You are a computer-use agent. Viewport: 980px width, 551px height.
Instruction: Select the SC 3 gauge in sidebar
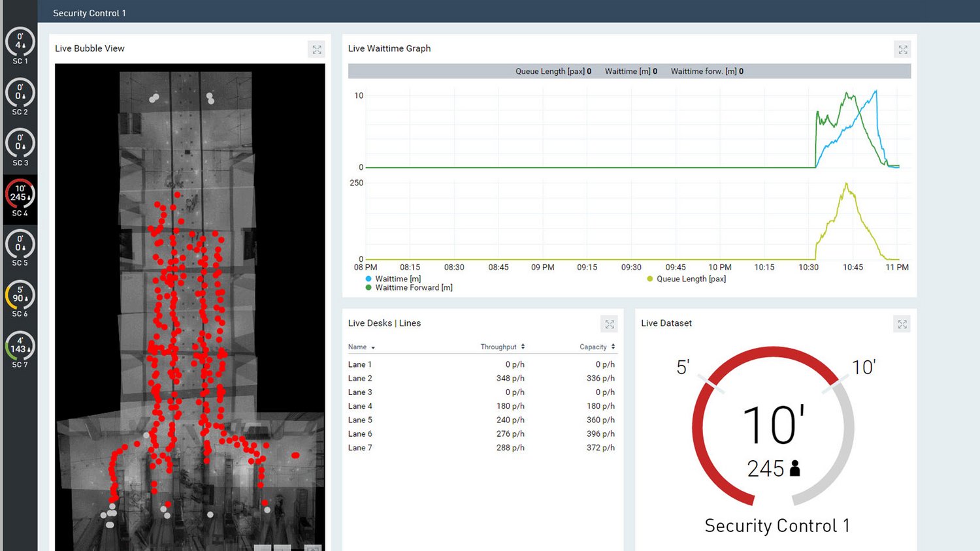20,148
